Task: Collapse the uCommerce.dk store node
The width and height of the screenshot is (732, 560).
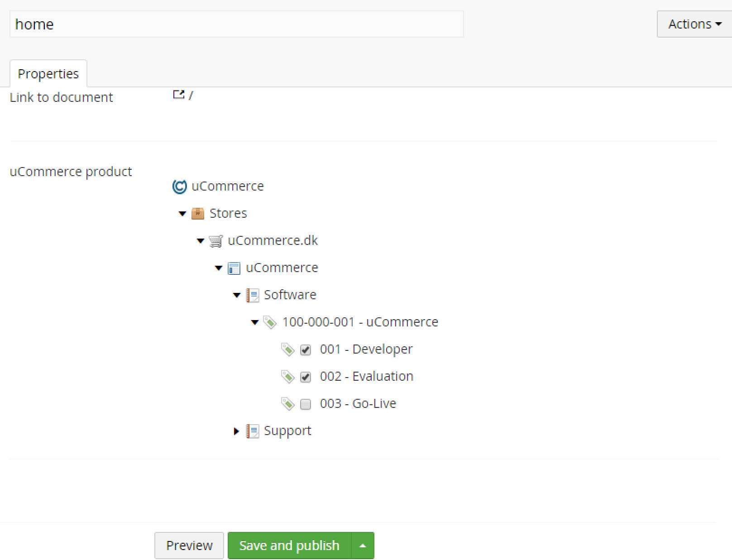Action: 201,241
